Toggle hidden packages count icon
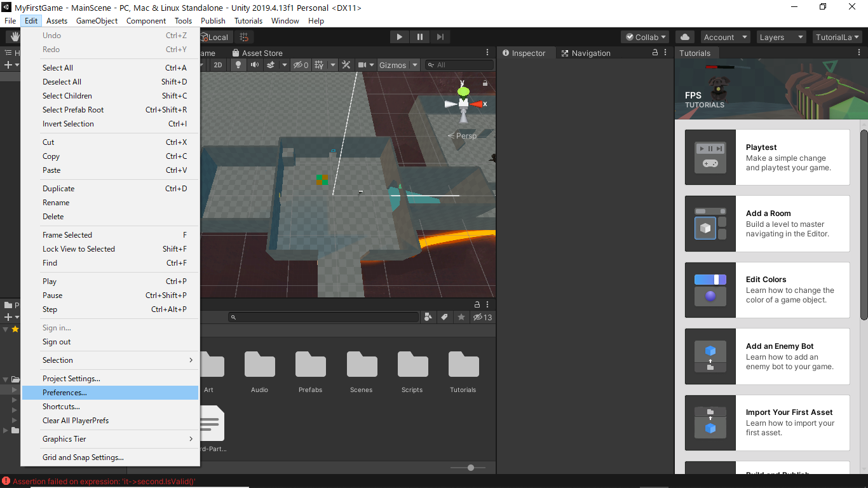 tap(482, 317)
